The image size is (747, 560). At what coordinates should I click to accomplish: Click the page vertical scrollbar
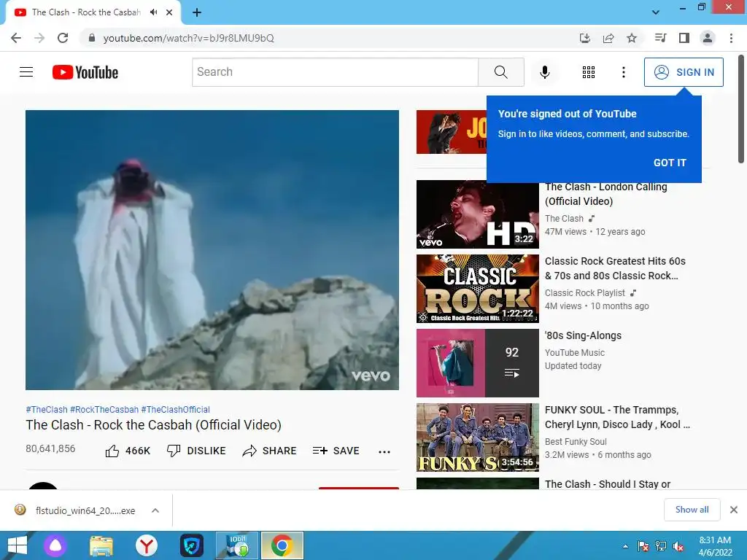741,109
